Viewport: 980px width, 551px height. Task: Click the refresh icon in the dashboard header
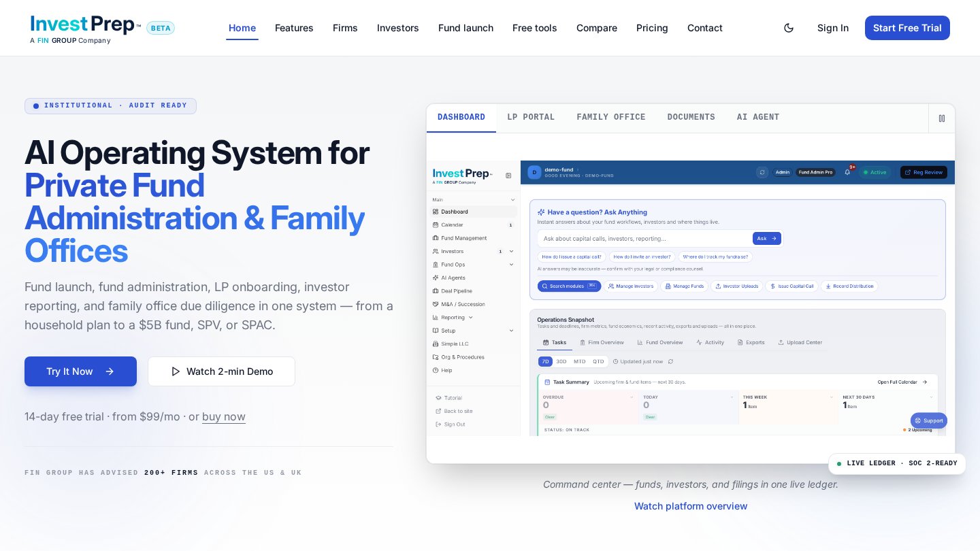[x=762, y=172]
